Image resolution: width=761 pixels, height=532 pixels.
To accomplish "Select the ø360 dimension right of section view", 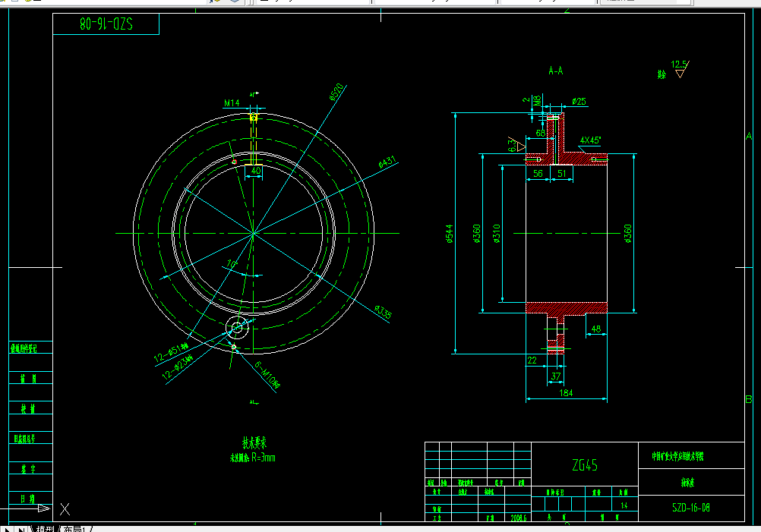I will coord(627,234).
